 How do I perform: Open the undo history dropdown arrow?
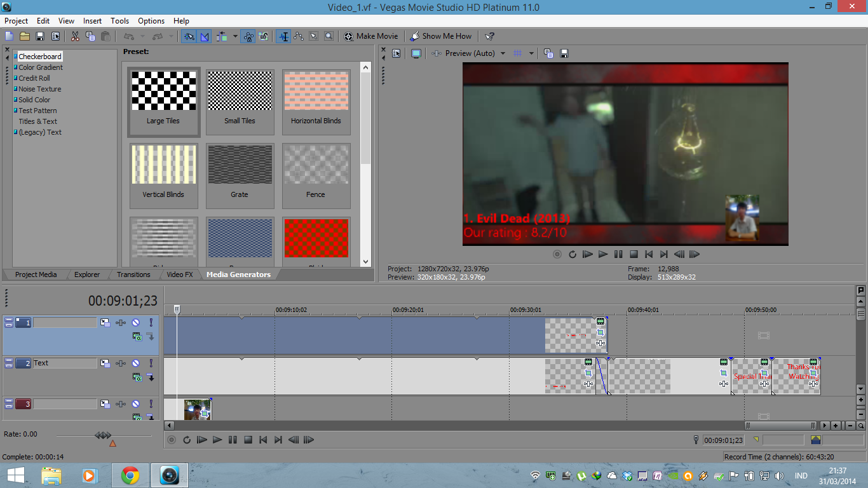142,36
